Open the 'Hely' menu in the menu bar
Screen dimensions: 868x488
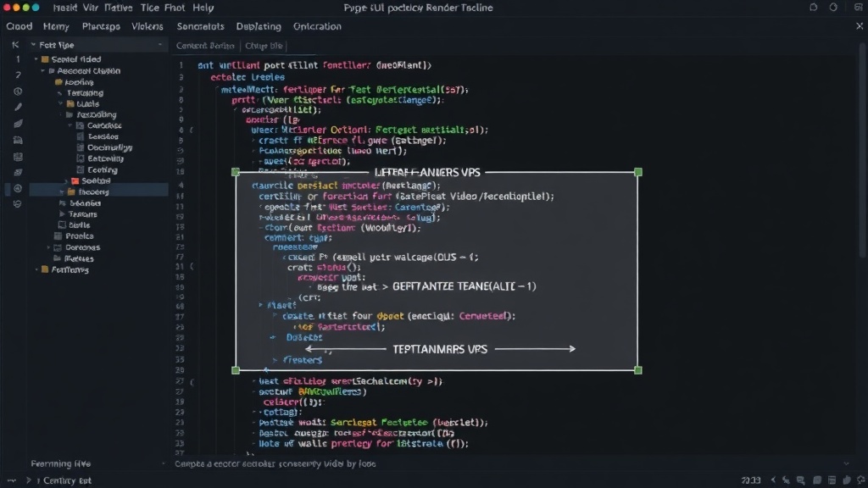pos(203,8)
